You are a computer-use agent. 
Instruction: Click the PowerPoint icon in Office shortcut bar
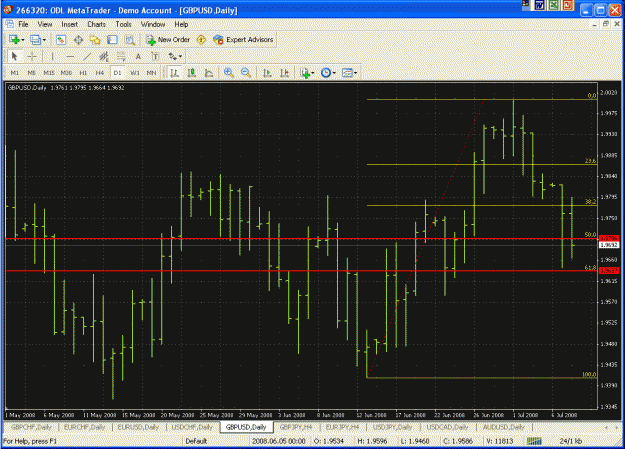point(568,5)
